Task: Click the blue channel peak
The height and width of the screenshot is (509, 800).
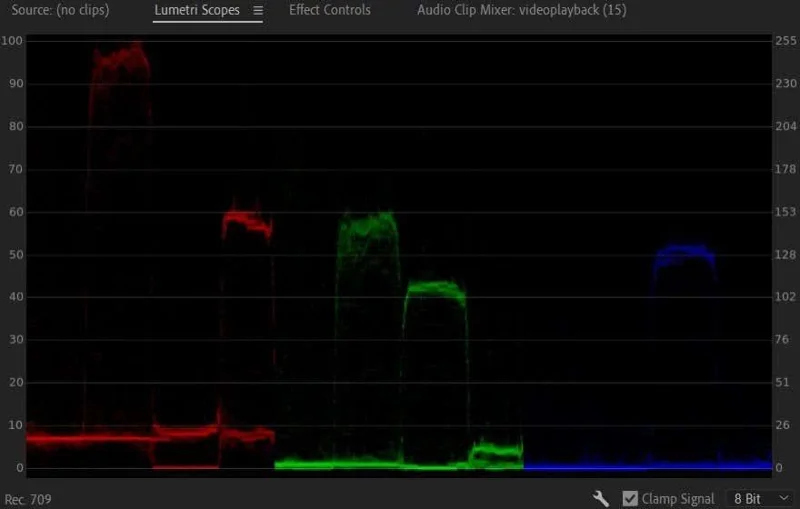Action: [685, 255]
